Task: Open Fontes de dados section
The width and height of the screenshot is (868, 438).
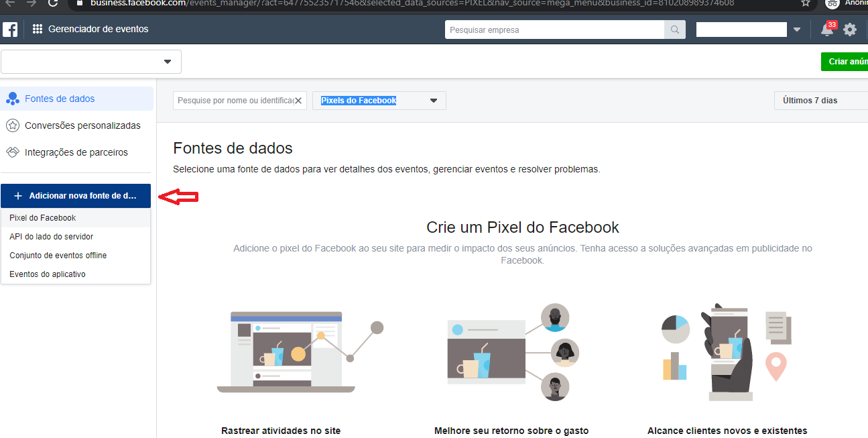Action: [77, 99]
